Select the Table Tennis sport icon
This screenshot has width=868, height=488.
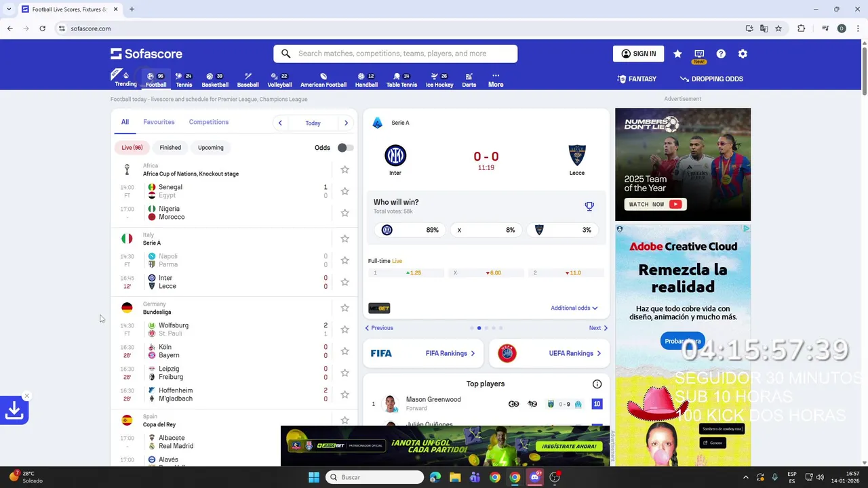click(402, 79)
